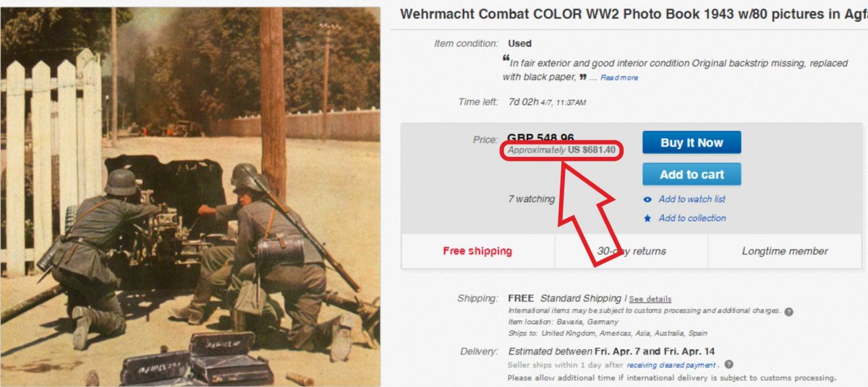Click the Wehrmacht Photo Book listing title
Screen dimensions: 868x387
[634, 14]
